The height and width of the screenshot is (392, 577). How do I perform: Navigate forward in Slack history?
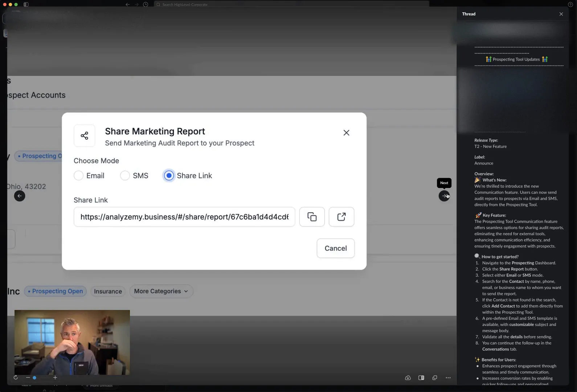tap(136, 4)
